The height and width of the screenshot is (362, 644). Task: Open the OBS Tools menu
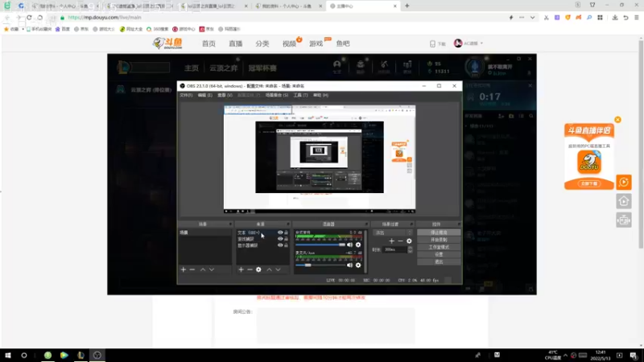coord(300,95)
